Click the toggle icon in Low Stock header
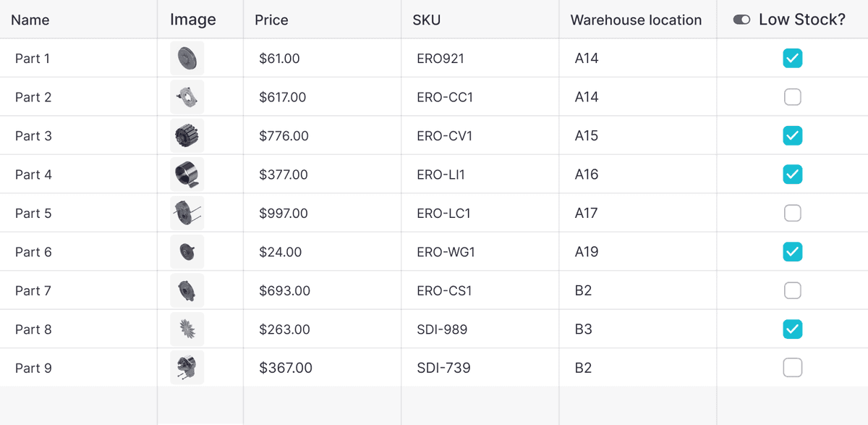Viewport: 868px width, 425px height. 741,20
